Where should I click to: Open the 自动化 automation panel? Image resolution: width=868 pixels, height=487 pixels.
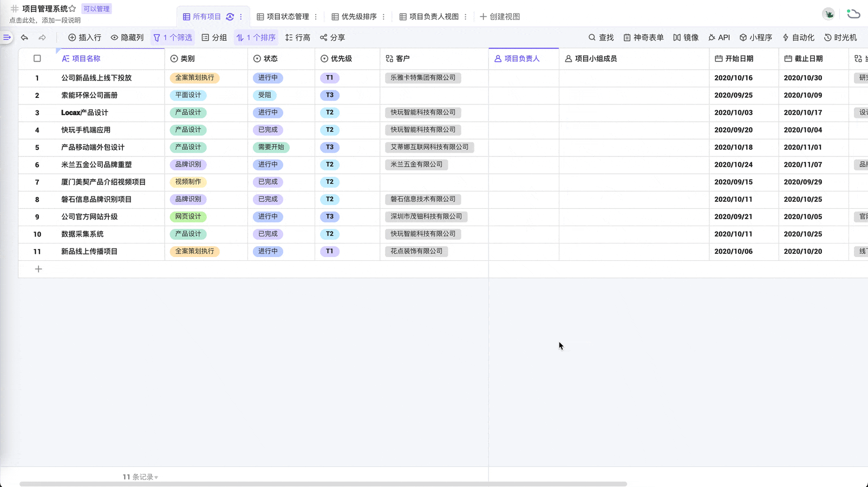coord(798,37)
